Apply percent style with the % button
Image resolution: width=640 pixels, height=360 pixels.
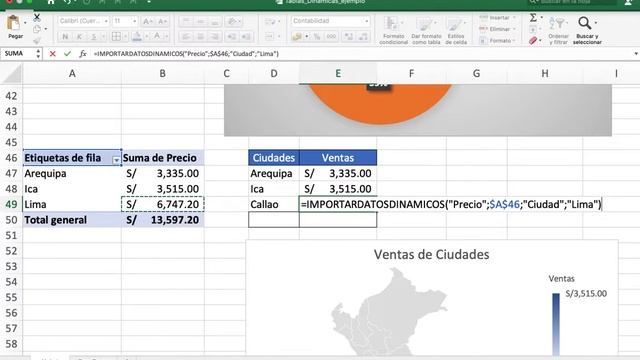[317, 37]
